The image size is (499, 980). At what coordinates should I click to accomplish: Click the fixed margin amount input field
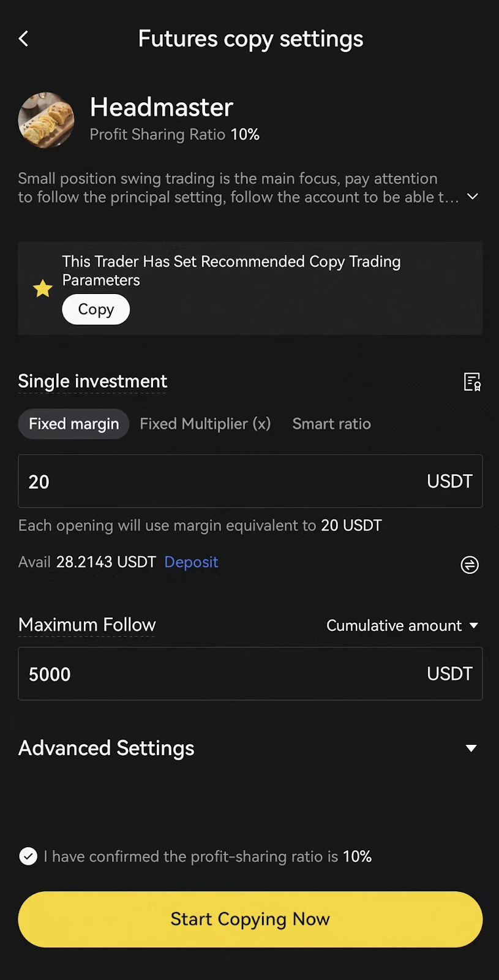tap(220, 481)
